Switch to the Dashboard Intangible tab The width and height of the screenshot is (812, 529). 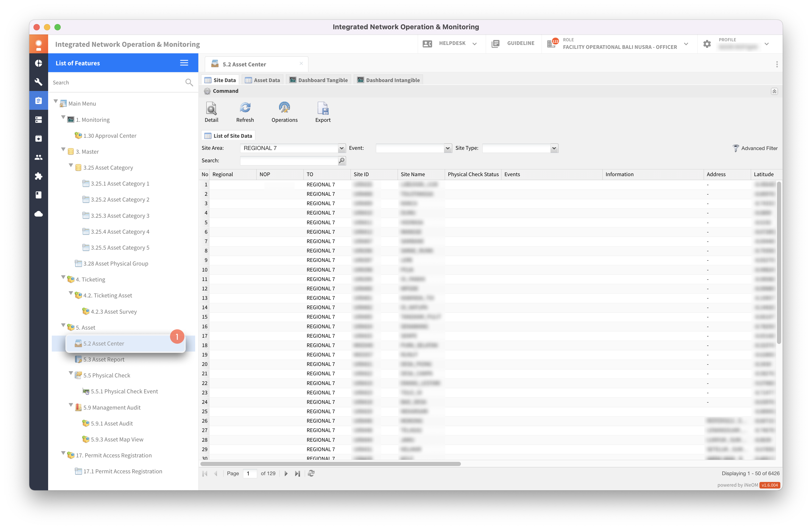[388, 80]
